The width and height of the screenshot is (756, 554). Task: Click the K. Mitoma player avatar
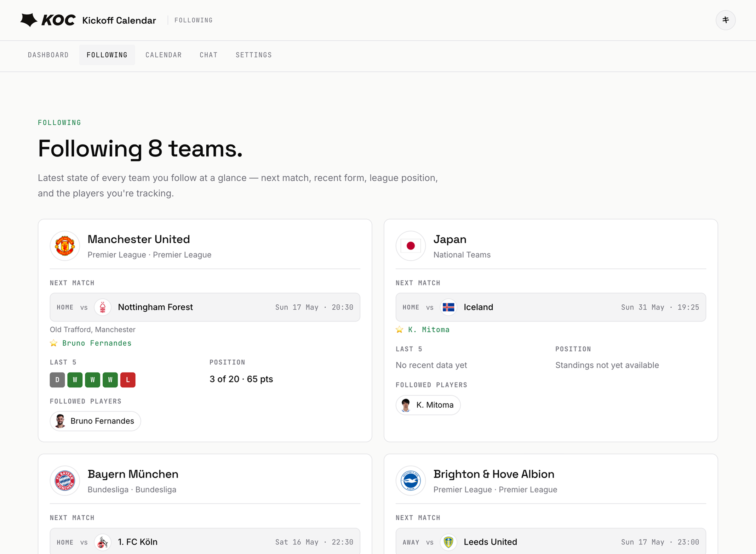pos(406,405)
